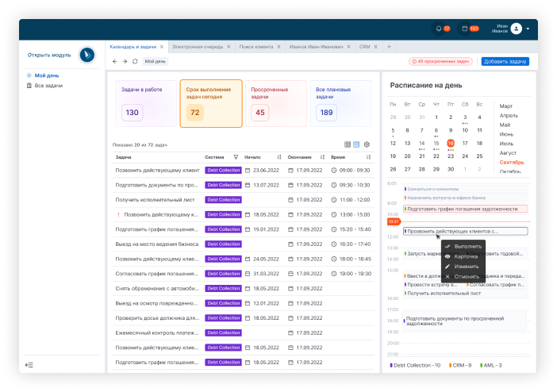The height and width of the screenshot is (392, 557).
Task: Click the red exclamation priority mark
Action: 118,215
